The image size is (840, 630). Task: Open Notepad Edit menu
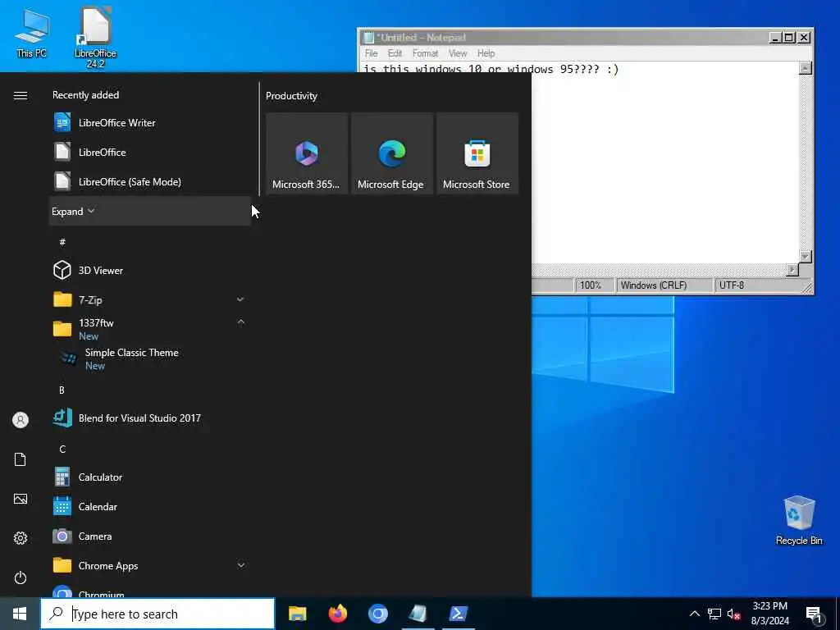pos(395,53)
